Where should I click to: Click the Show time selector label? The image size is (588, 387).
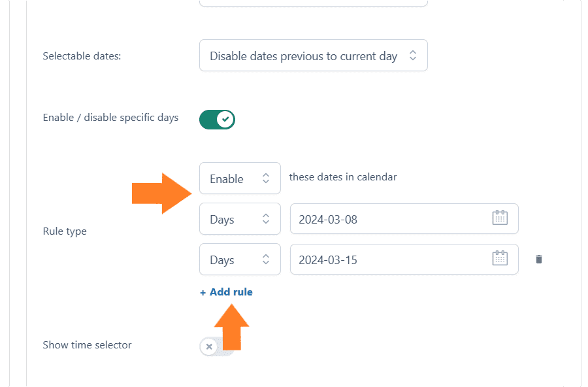coord(87,345)
